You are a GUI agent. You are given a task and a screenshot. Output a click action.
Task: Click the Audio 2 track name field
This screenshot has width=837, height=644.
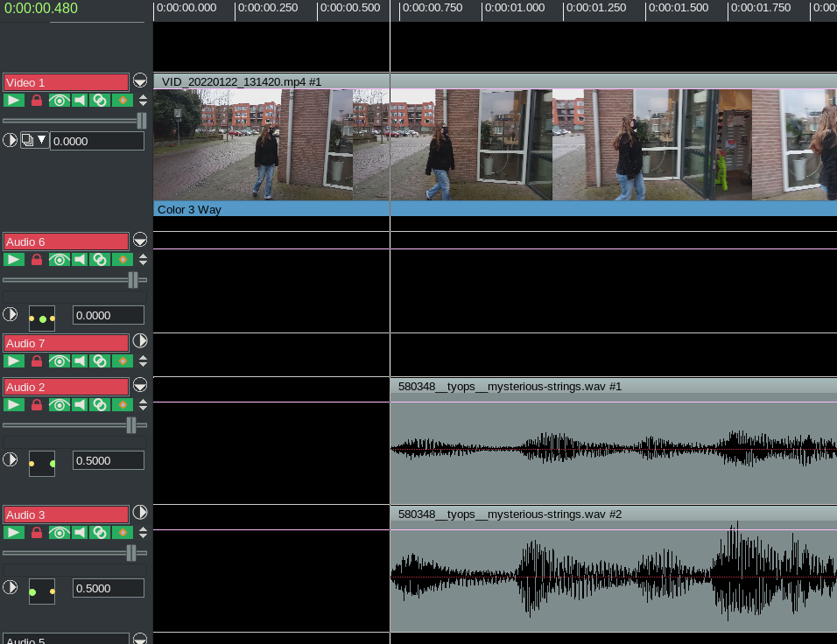pos(66,387)
